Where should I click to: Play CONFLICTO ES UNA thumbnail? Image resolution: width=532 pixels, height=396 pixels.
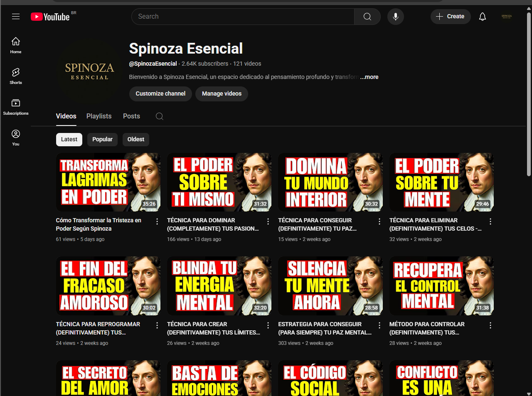point(442,378)
